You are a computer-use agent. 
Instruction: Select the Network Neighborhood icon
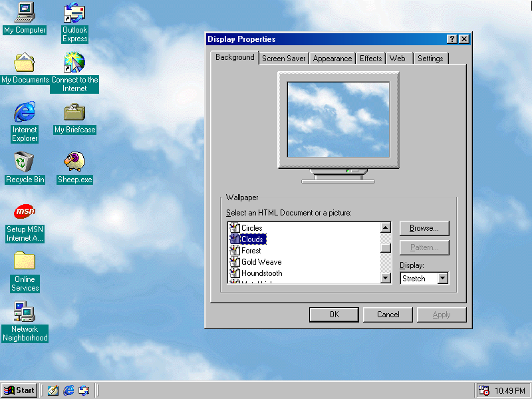coord(25,312)
